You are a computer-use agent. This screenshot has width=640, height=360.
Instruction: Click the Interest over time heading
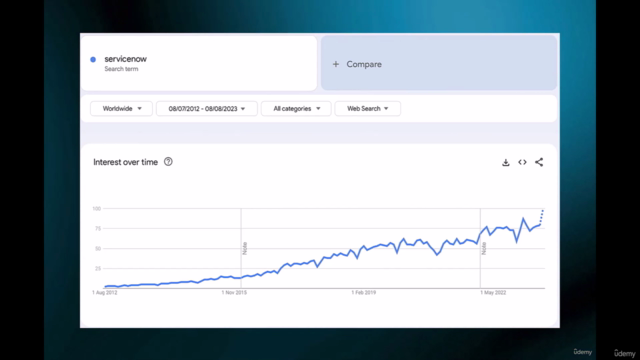pos(125,162)
